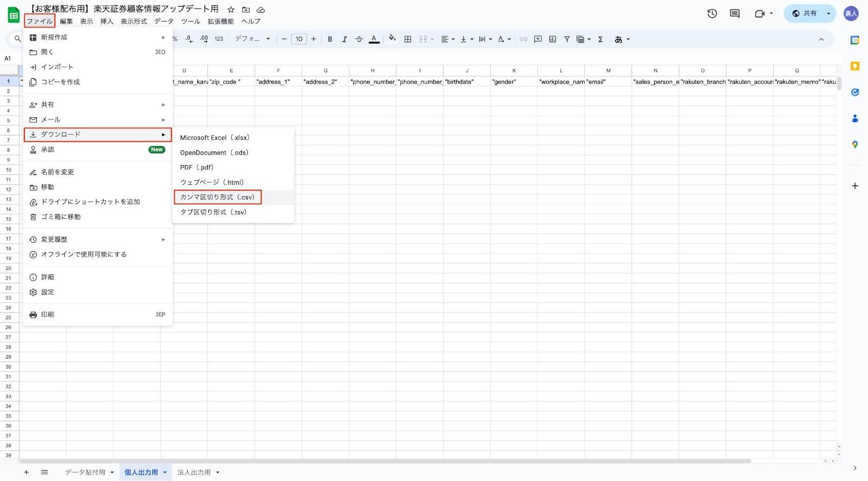The height and width of the screenshot is (481, 868).
Task: Open Google Calendar in side panel
Action: click(855, 40)
